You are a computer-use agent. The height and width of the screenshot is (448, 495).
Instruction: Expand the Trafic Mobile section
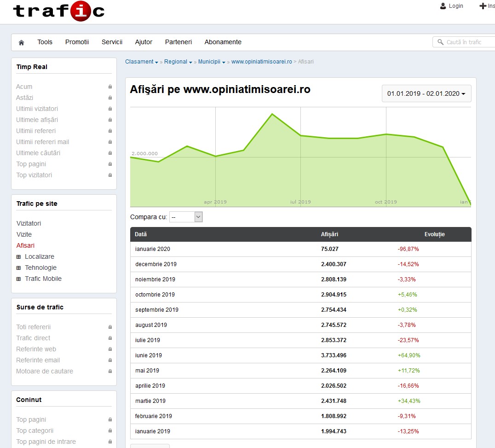coord(19,279)
